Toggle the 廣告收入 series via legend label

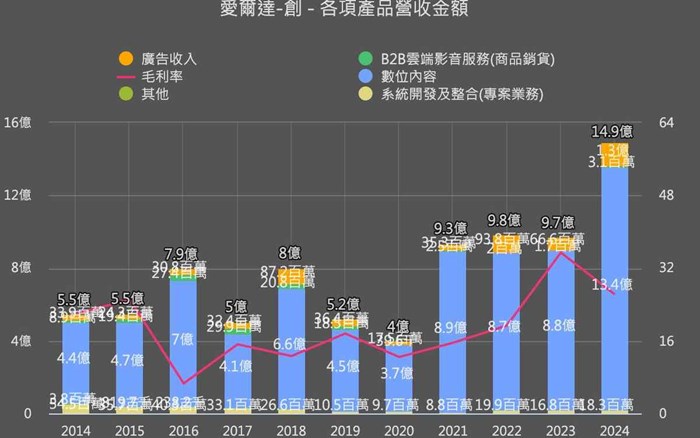tap(169, 58)
